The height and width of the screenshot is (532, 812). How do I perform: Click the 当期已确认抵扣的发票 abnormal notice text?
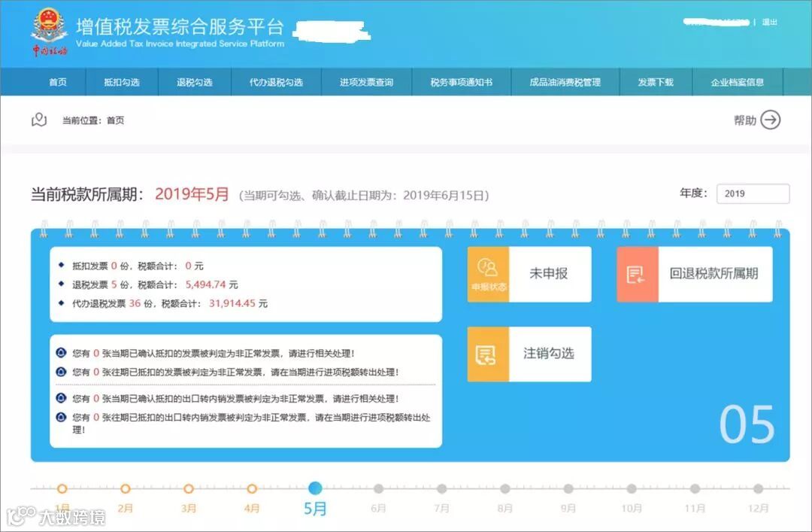point(214,354)
